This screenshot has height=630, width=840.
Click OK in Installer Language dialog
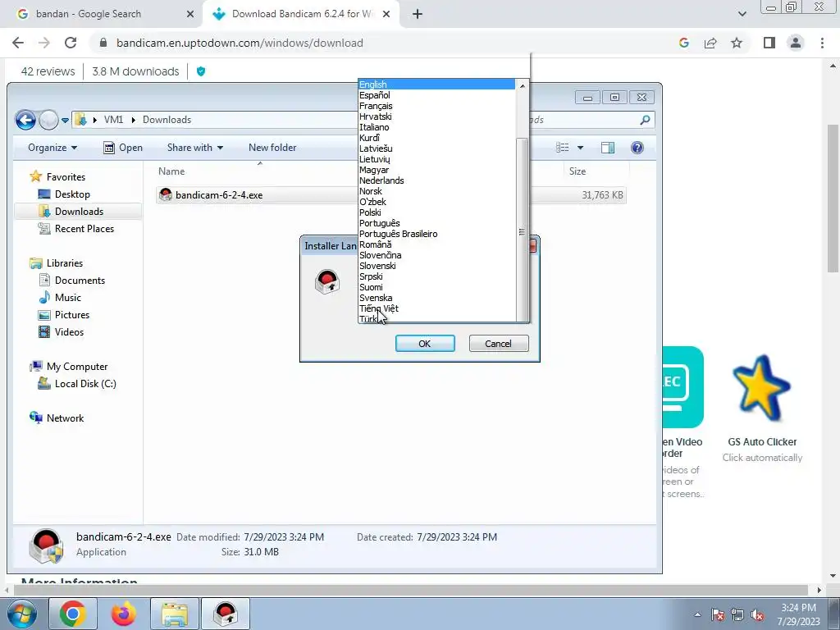click(x=425, y=344)
